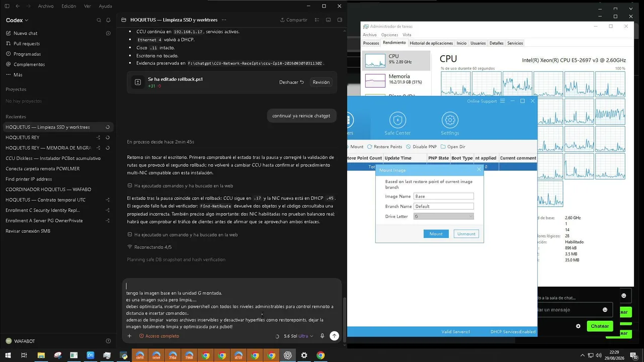Click the Mount button in dialog

(x=436, y=234)
